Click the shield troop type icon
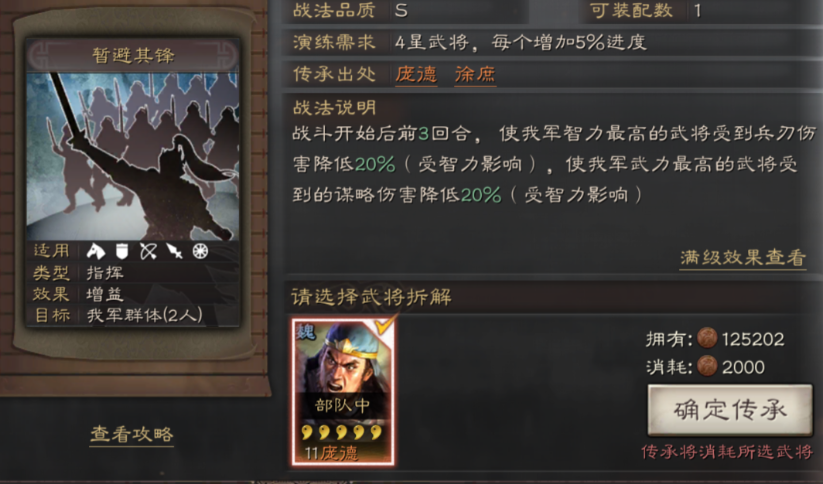Image resolution: width=823 pixels, height=484 pixels. (122, 251)
